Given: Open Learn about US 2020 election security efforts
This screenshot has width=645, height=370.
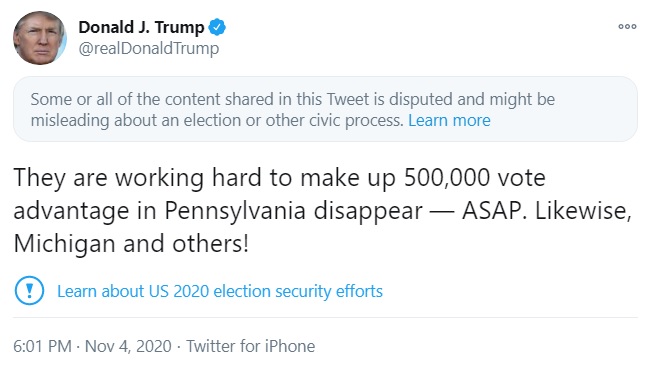Looking at the screenshot, I should pyautogui.click(x=220, y=291).
